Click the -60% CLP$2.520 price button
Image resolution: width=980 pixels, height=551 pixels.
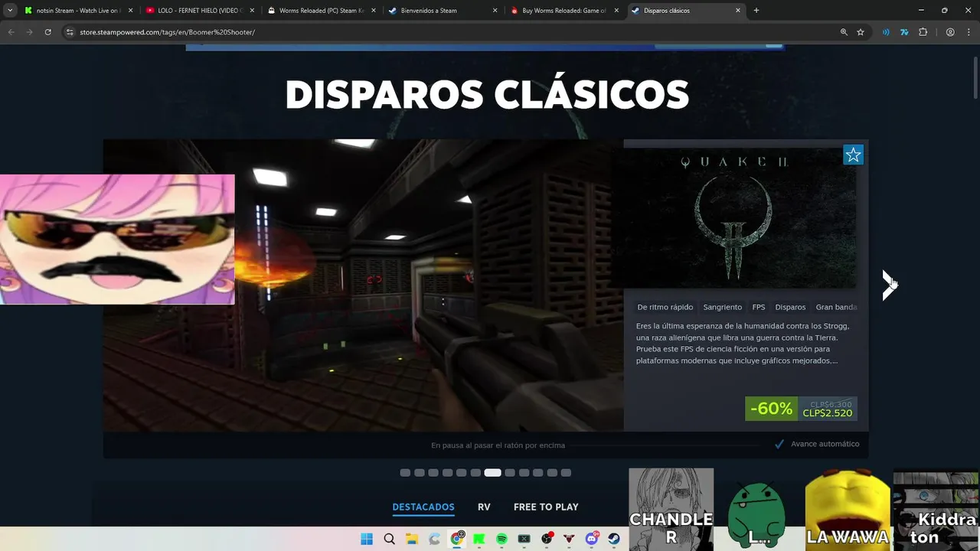pyautogui.click(x=801, y=409)
